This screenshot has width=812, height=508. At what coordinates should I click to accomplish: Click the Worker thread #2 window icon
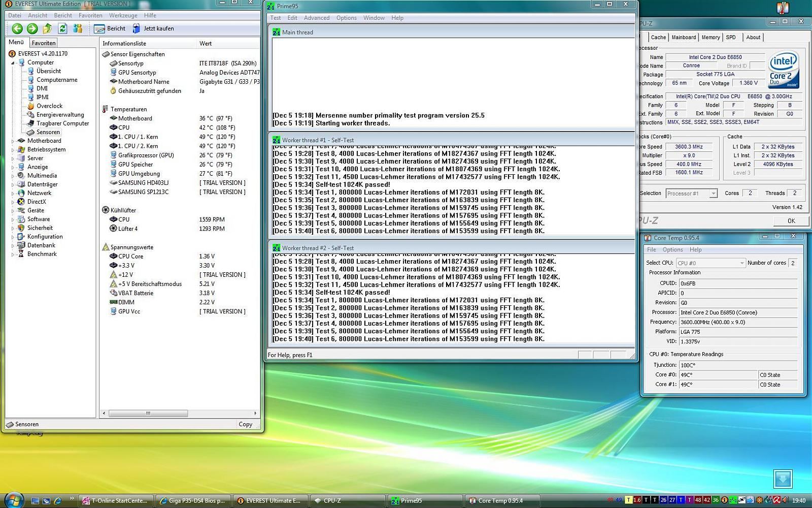tap(276, 248)
